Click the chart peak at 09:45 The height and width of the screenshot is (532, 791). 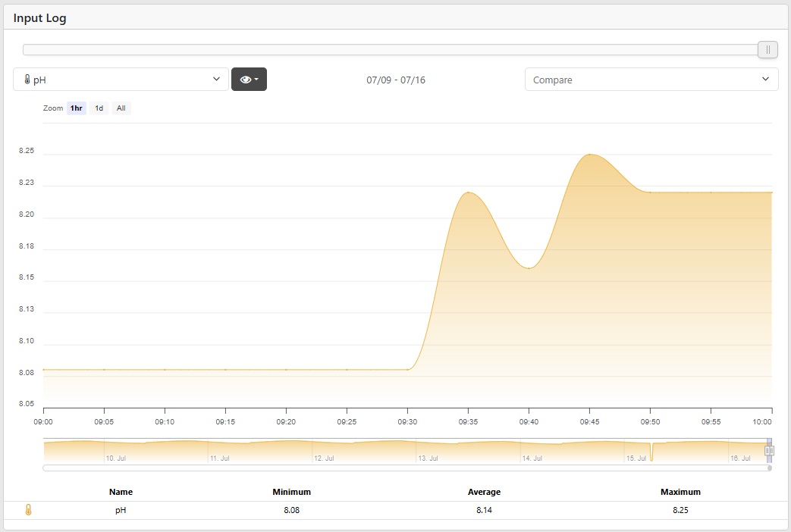pyautogui.click(x=590, y=155)
